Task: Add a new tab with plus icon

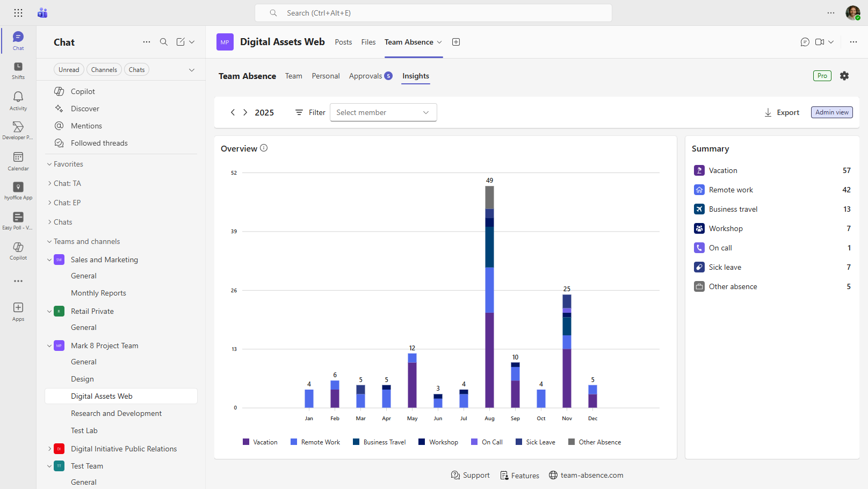Action: [456, 42]
